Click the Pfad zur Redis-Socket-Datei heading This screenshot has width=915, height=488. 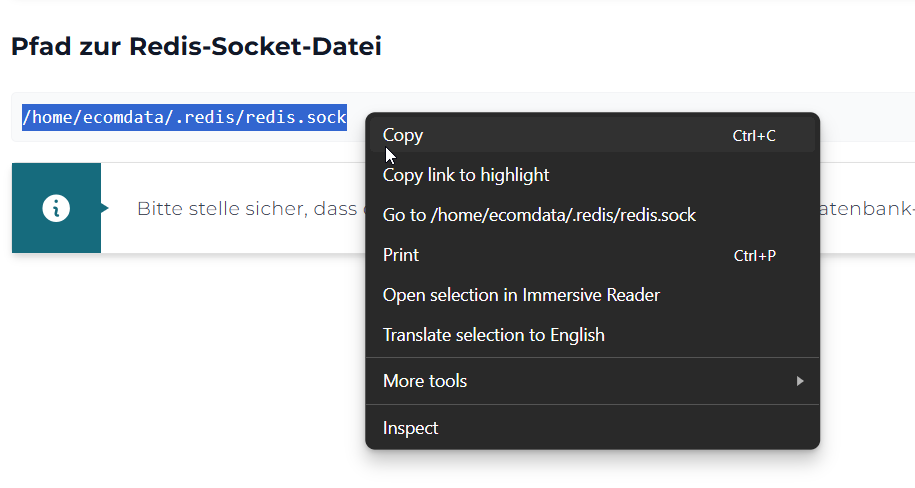(x=196, y=46)
